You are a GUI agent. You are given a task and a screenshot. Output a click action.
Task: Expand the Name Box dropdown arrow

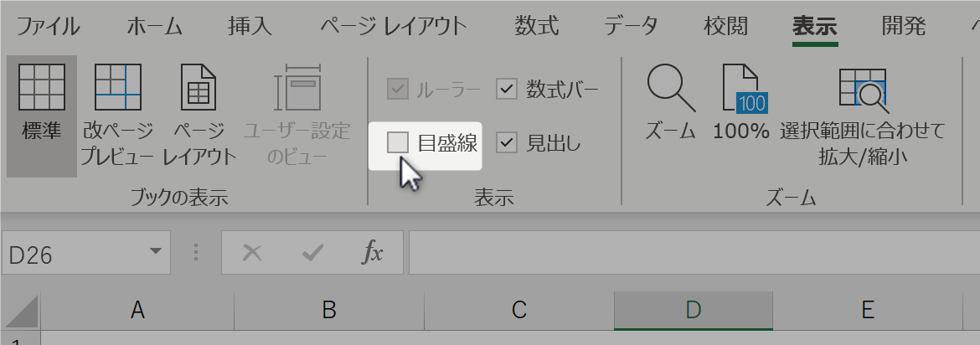(x=155, y=252)
